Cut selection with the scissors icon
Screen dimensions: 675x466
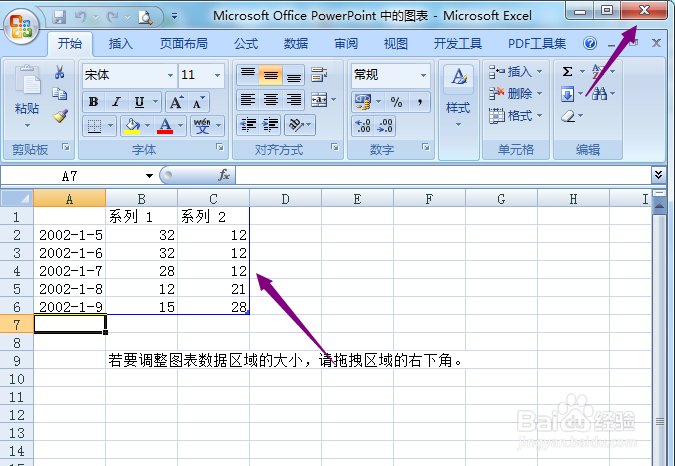point(59,72)
